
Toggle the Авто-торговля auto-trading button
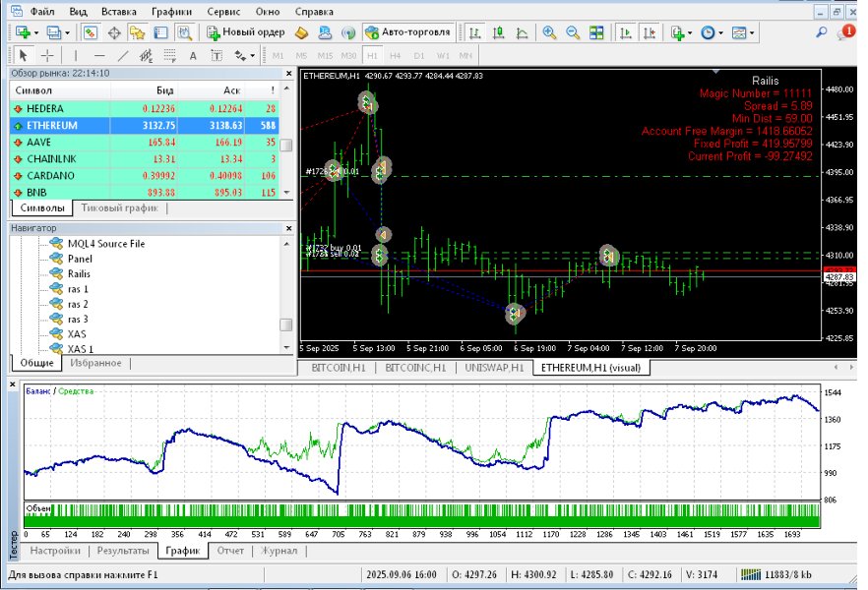(x=408, y=30)
